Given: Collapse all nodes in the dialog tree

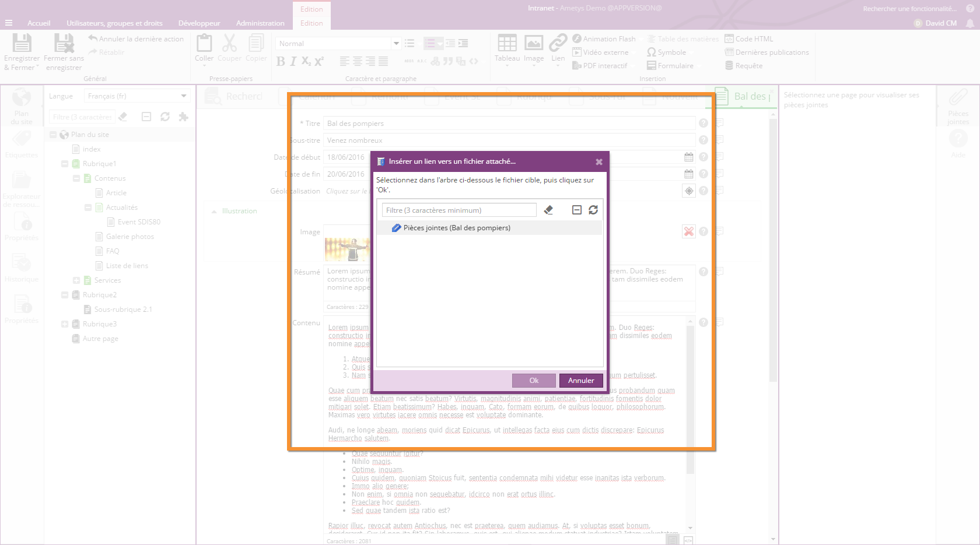Looking at the screenshot, I should [x=577, y=210].
